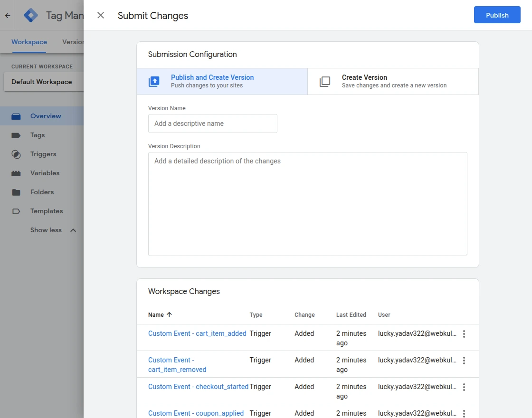Click the Show less chevron arrow
Image resolution: width=532 pixels, height=418 pixels.
click(73, 230)
